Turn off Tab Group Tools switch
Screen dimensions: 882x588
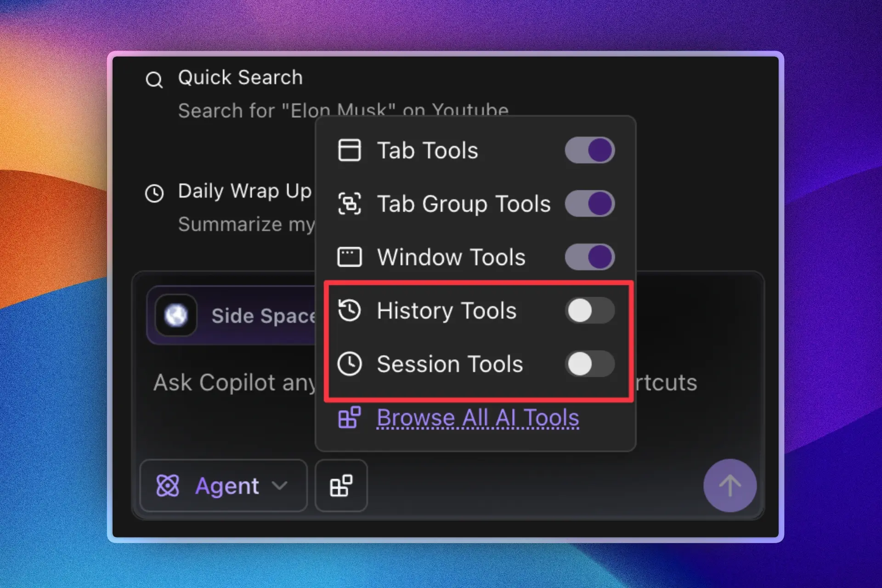(x=589, y=204)
